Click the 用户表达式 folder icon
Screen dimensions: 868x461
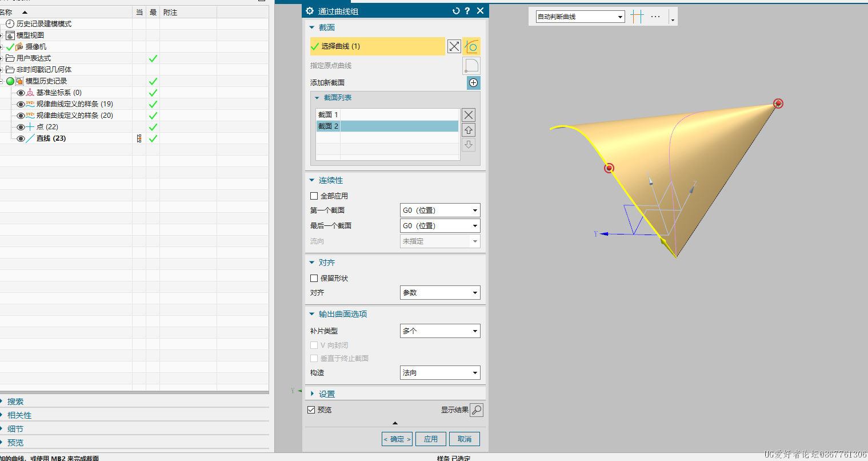10,58
